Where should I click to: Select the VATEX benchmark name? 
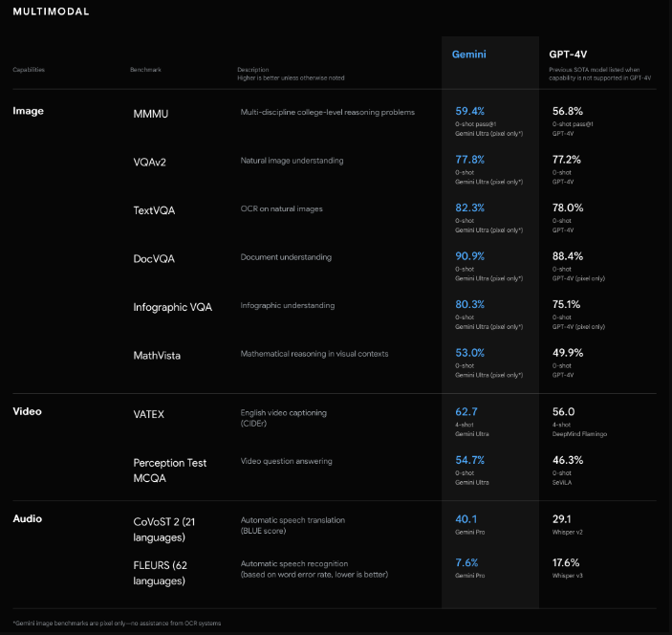click(149, 415)
